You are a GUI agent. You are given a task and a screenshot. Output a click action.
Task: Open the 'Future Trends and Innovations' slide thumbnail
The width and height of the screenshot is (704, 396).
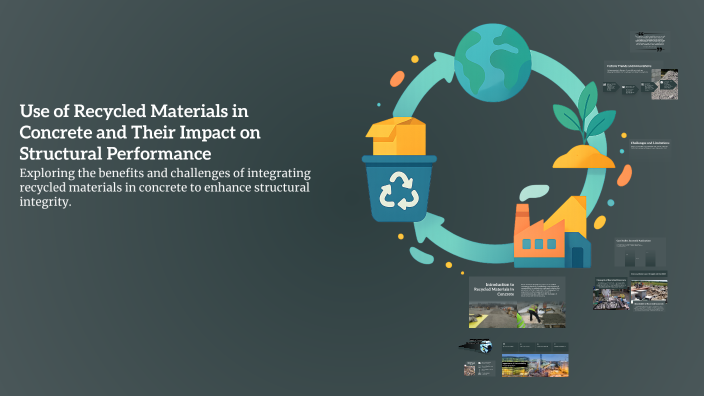[x=641, y=81]
